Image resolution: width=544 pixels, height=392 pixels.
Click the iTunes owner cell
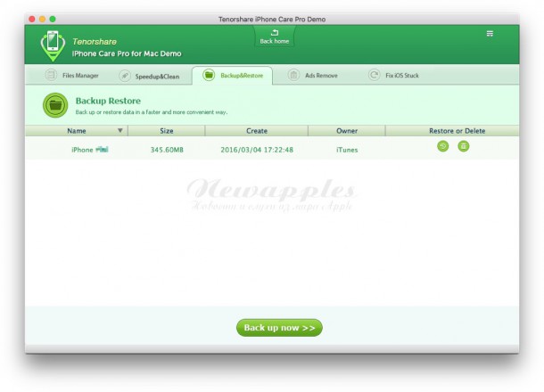click(347, 150)
